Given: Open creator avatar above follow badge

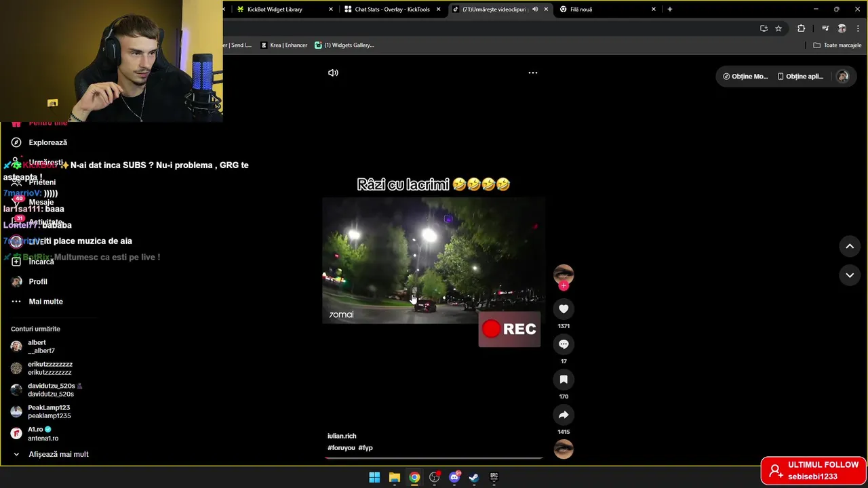Looking at the screenshot, I should (x=564, y=274).
